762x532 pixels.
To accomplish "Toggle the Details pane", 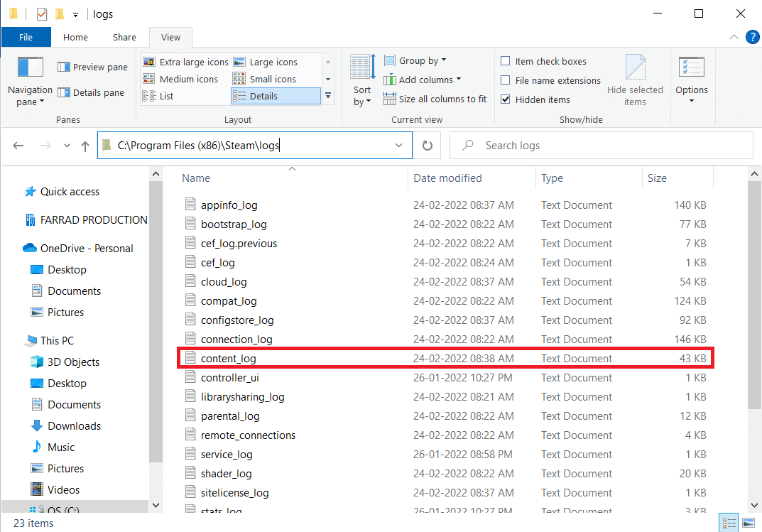I will (91, 92).
